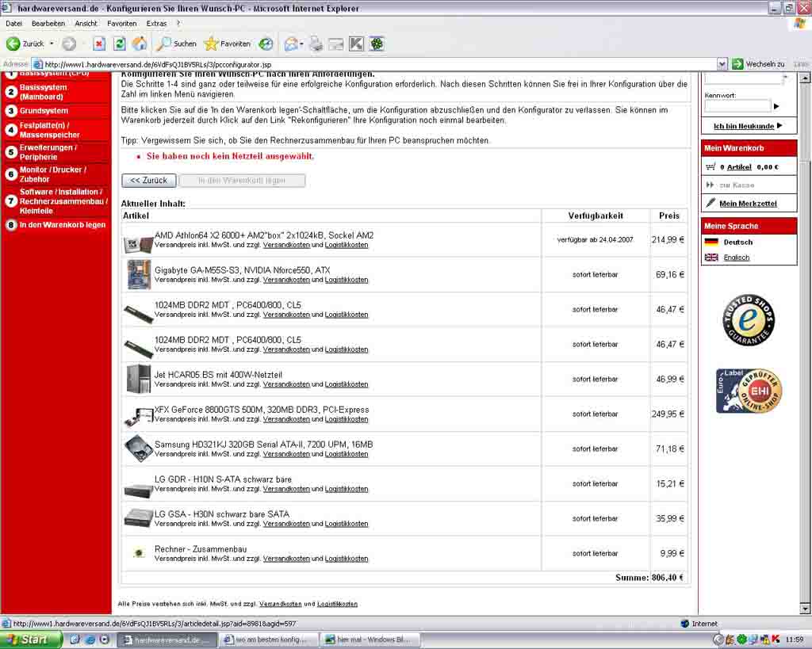Switch to hardwareversand.de taskbar window
812x649 pixels.
(x=165, y=640)
